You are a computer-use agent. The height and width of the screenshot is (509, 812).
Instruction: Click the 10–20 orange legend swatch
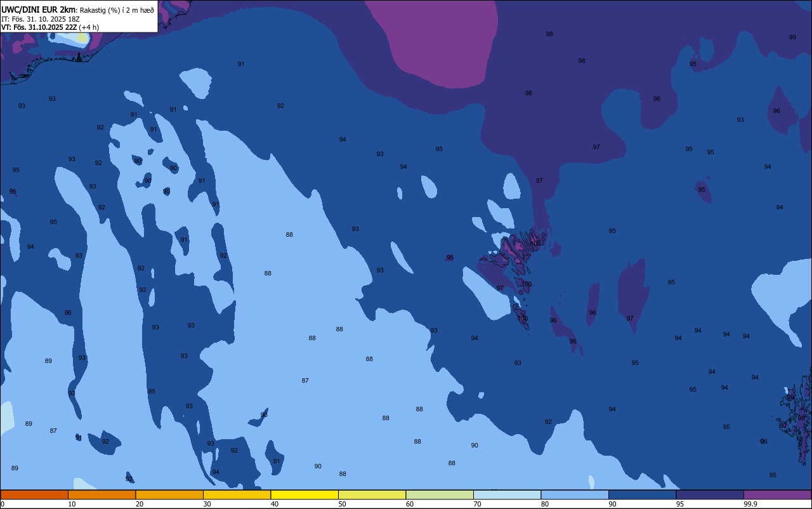tap(101, 494)
